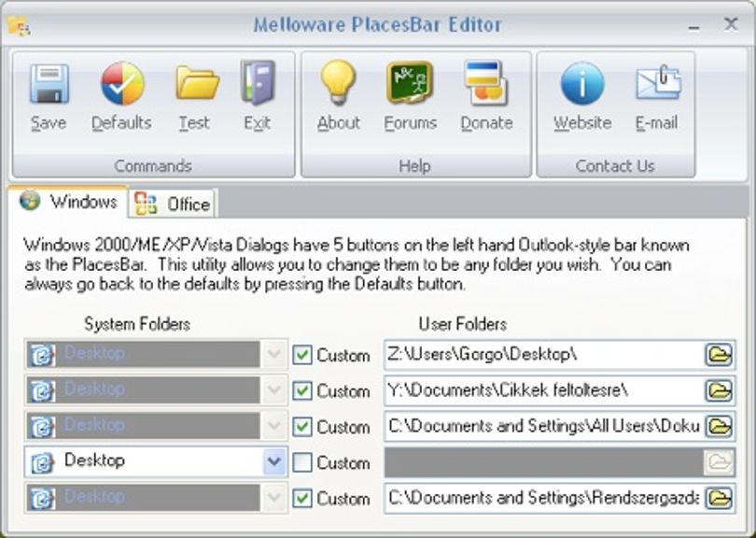Open the Forums chalkboard icon
Image resolution: width=756 pixels, height=538 pixels.
pos(410,82)
